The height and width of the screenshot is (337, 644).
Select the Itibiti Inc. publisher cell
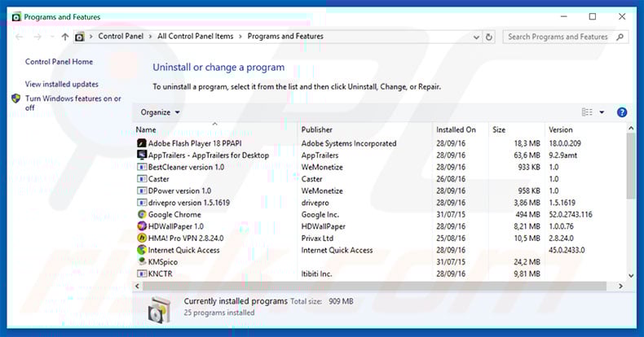click(316, 274)
